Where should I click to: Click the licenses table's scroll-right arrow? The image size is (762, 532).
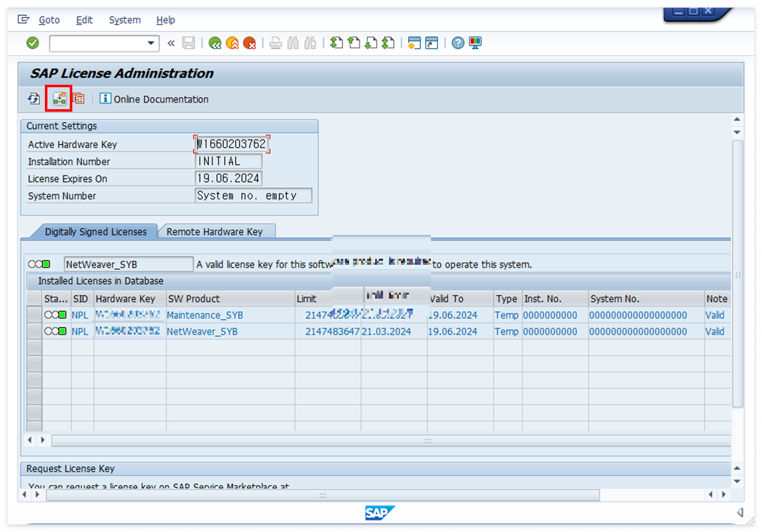coord(43,440)
